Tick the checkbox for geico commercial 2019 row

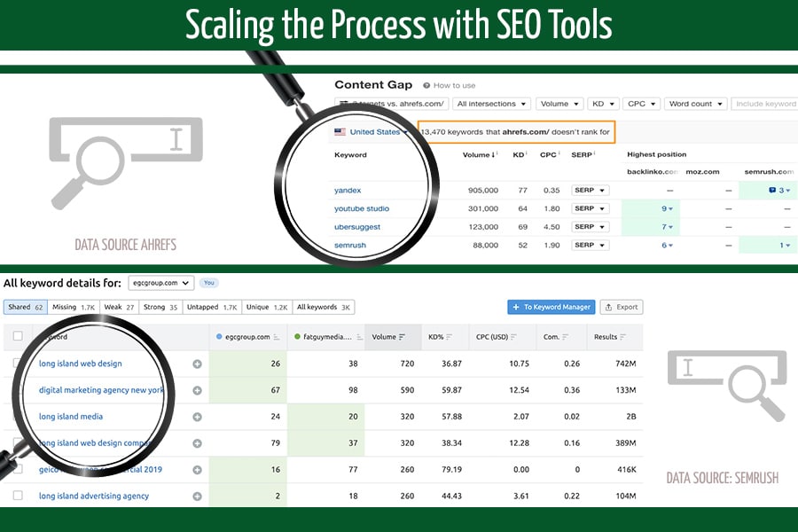click(x=18, y=469)
